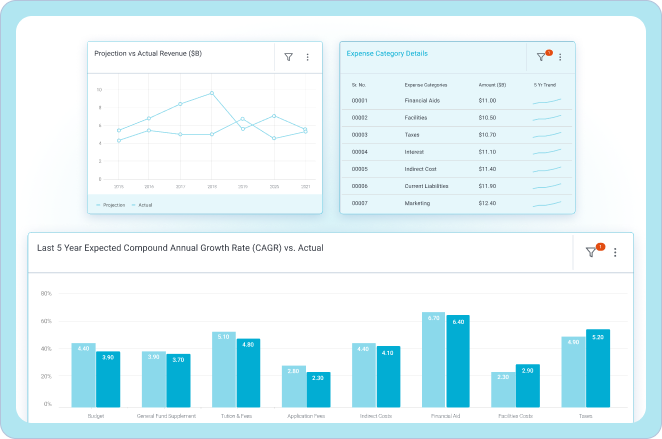Sort by the Amount ($B) column header
Image resolution: width=662 pixels, height=439 pixels.
coord(493,84)
